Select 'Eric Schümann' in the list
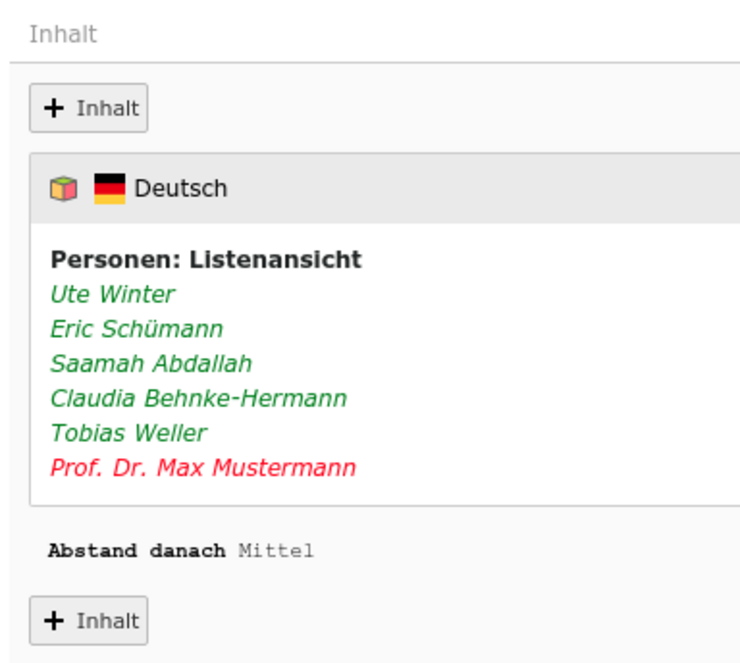Image resolution: width=740 pixels, height=663 pixels. [x=137, y=329]
